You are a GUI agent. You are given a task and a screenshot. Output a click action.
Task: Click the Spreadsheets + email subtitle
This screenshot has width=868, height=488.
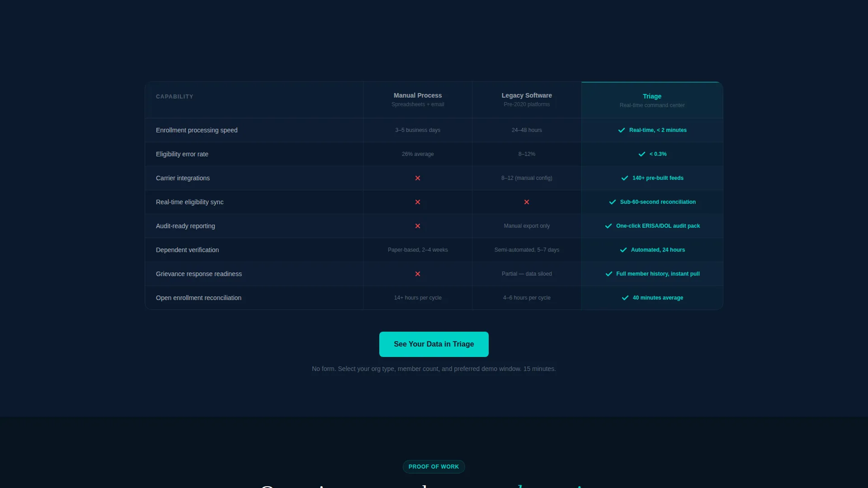coord(418,104)
